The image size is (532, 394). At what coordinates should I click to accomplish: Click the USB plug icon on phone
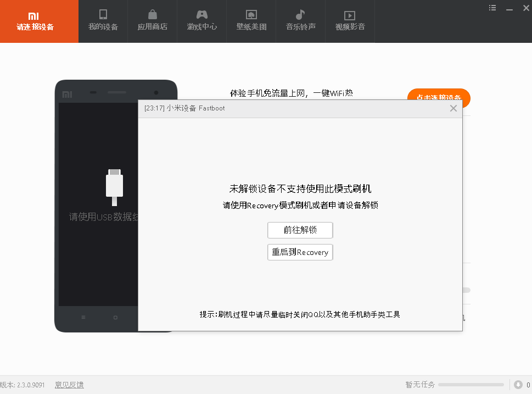click(114, 186)
